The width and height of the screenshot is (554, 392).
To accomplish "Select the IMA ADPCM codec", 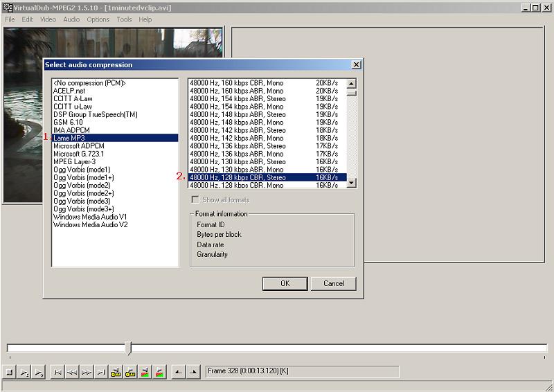I will click(x=115, y=130).
